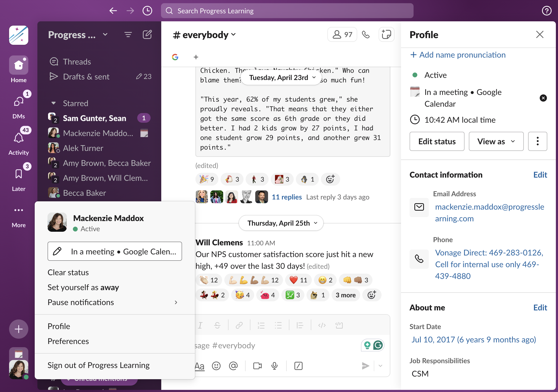Image resolution: width=558 pixels, height=392 pixels.
Task: Expand the Progress workspace menu
Action: (78, 35)
